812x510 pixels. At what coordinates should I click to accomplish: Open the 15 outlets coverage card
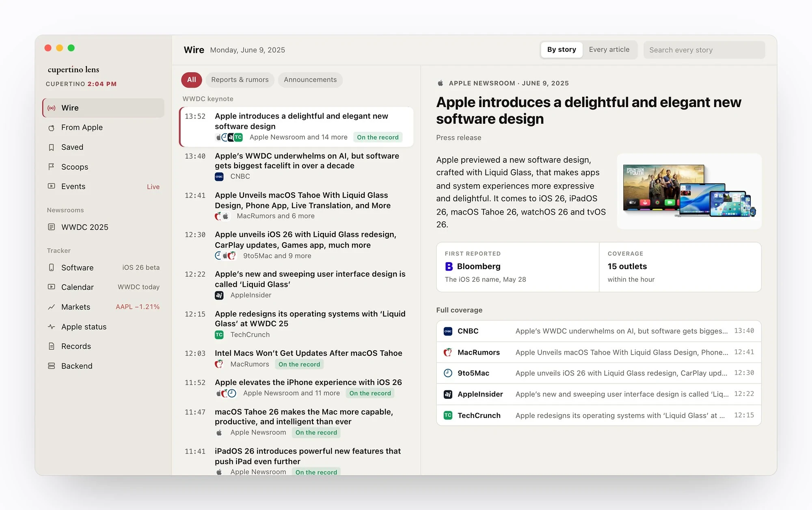[680, 267]
